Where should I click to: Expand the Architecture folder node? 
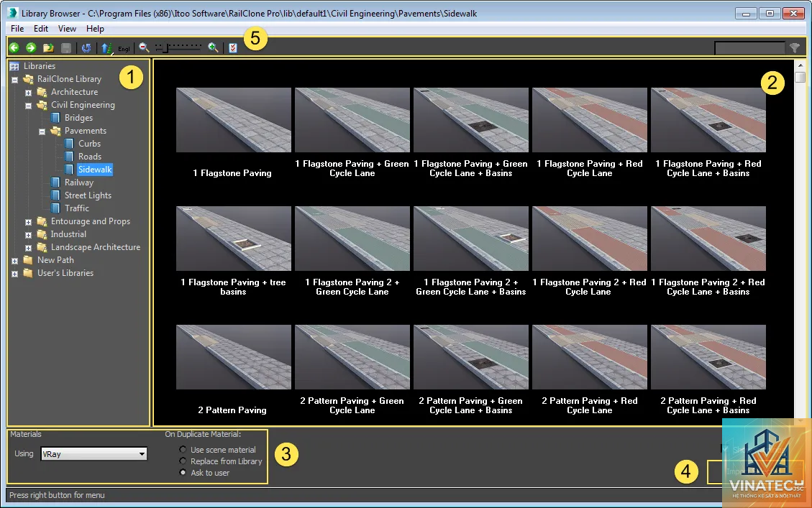coord(29,93)
